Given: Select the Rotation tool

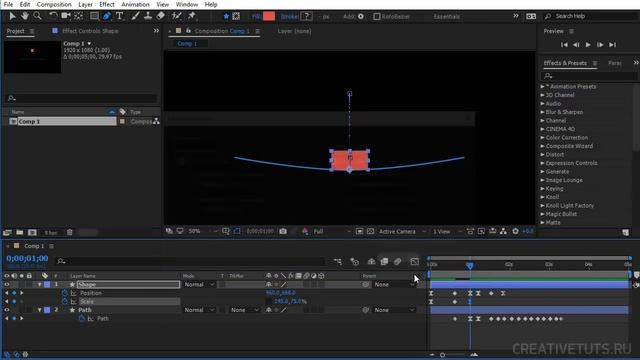Looking at the screenshot, I should 53,16.
